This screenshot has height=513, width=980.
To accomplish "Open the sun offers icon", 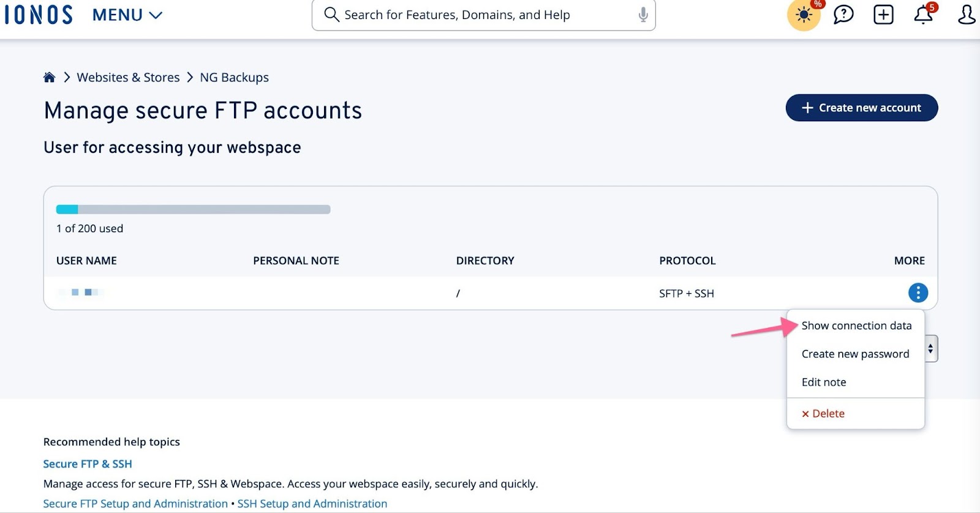I will coord(804,15).
